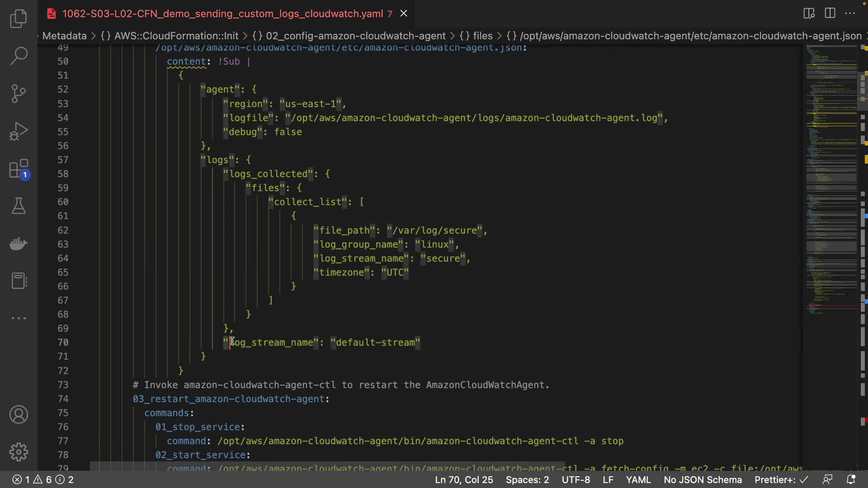Image resolution: width=868 pixels, height=488 pixels.
Task: Select the cloudwatch.yaml editor tab
Action: (222, 14)
